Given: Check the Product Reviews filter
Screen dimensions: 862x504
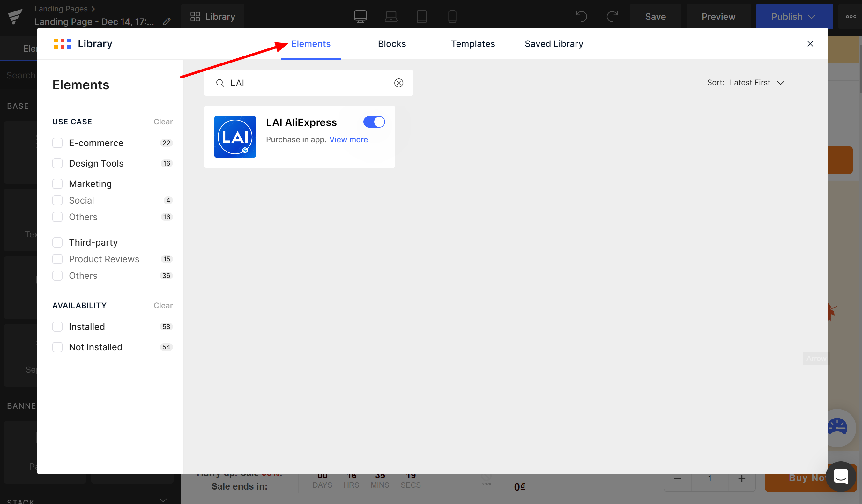Looking at the screenshot, I should tap(57, 259).
